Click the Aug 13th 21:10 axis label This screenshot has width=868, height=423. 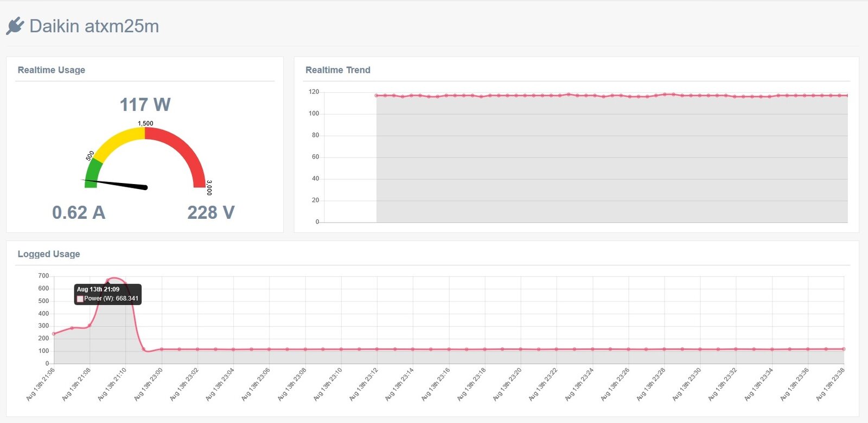(112, 384)
